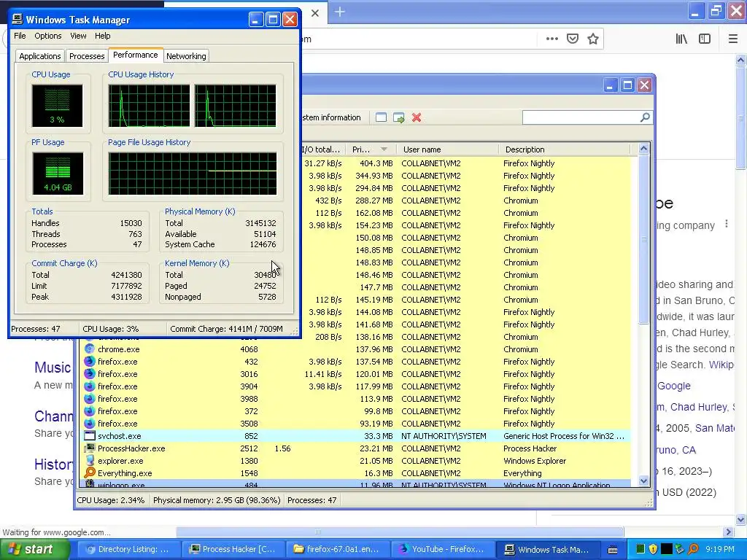Toggle Firefox sidebar icon
The width and height of the screenshot is (747, 560).
pos(705,39)
